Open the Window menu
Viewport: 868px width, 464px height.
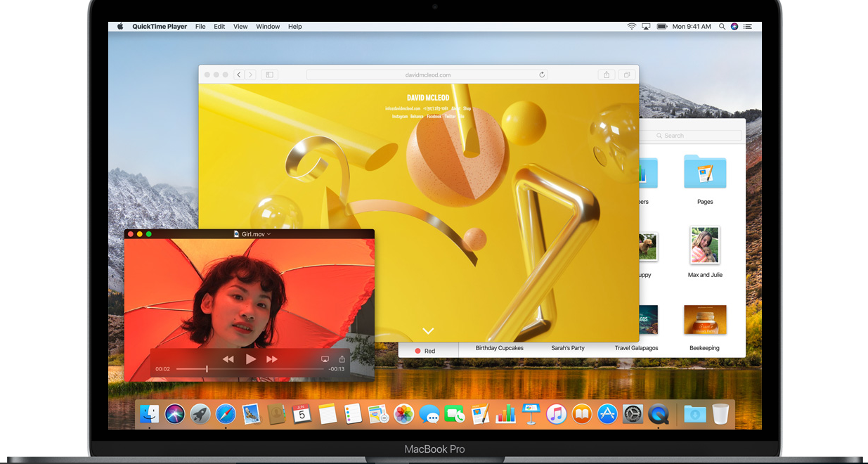(x=268, y=27)
